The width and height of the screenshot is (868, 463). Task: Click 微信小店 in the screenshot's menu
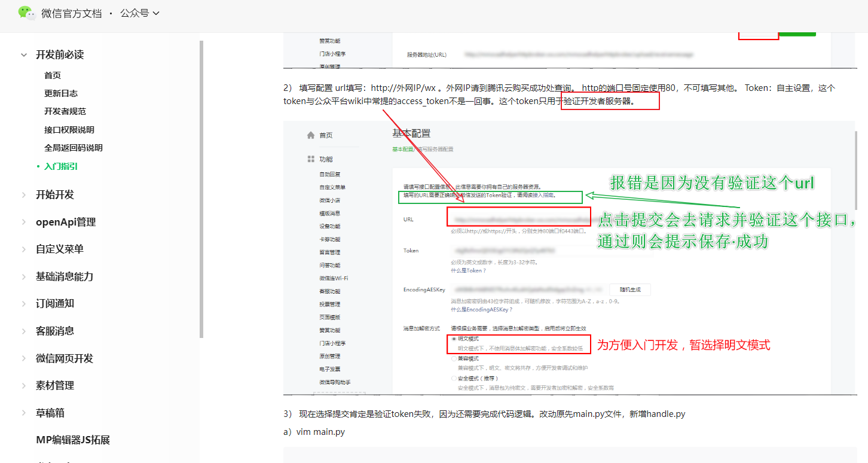point(329,200)
